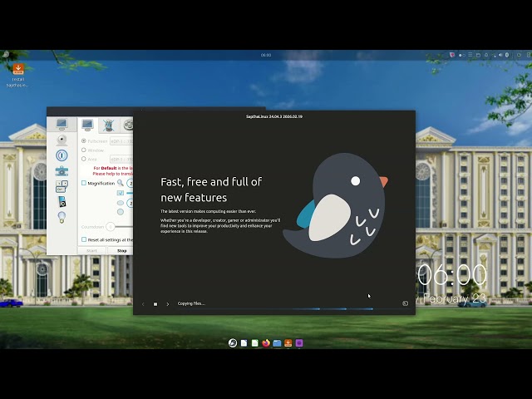Adjust the Countdown slider handle
The height and width of the screenshot is (399, 532).
(111, 227)
